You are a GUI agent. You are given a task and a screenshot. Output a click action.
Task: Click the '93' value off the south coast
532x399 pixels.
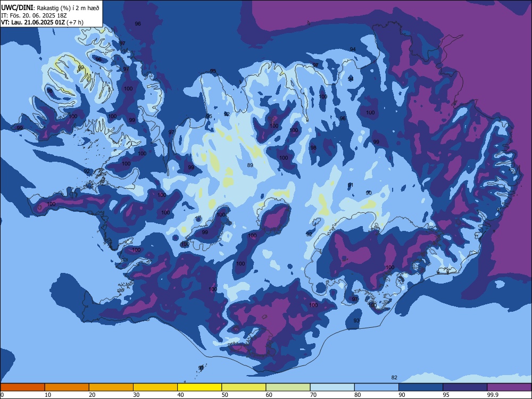(x=356, y=320)
